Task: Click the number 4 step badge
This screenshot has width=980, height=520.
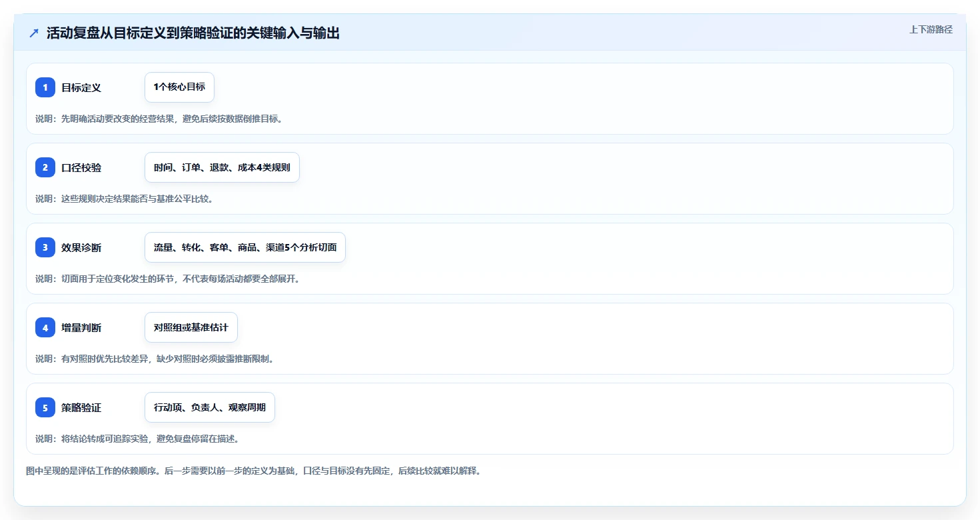Action: click(45, 327)
